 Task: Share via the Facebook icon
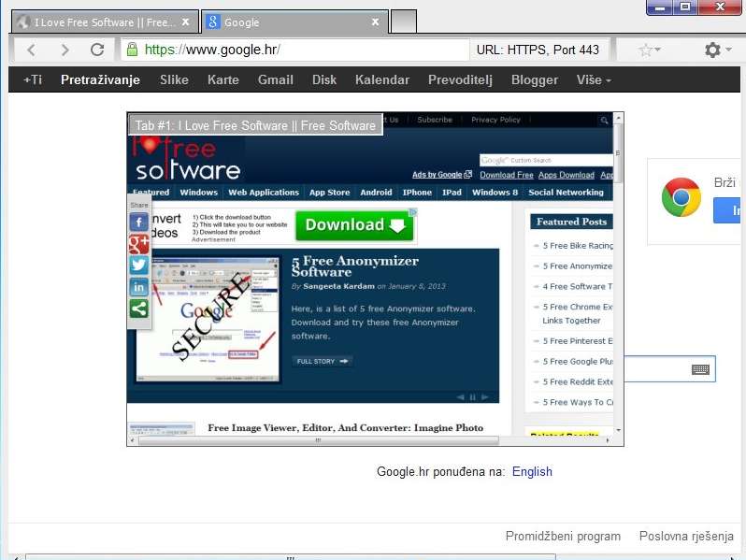(139, 222)
